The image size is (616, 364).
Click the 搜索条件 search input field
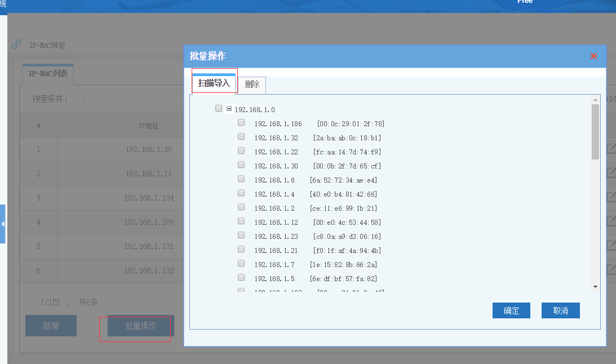tap(135, 99)
